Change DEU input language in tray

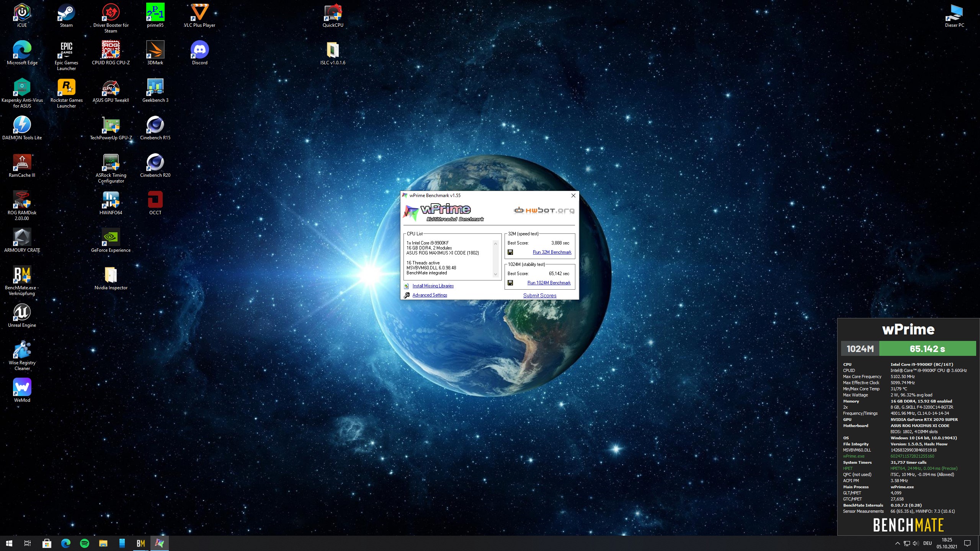pyautogui.click(x=928, y=543)
